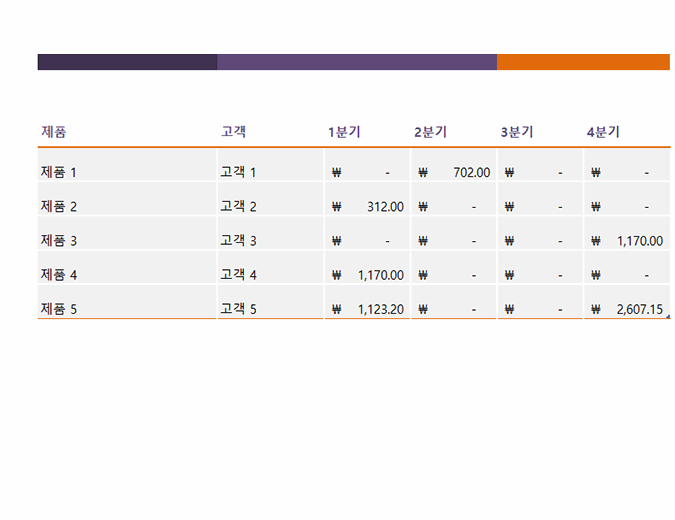Click the 702.00 value cell
Image resolution: width=675 pixels, height=520 pixels.
click(471, 173)
